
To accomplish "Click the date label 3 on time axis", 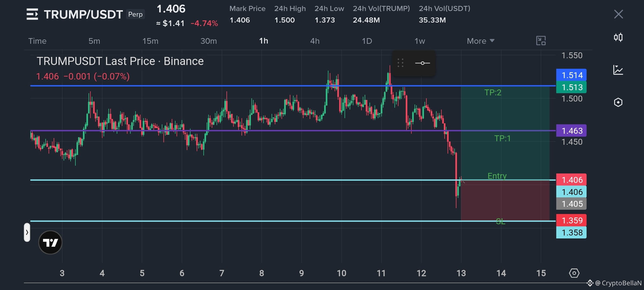I will [x=62, y=273].
